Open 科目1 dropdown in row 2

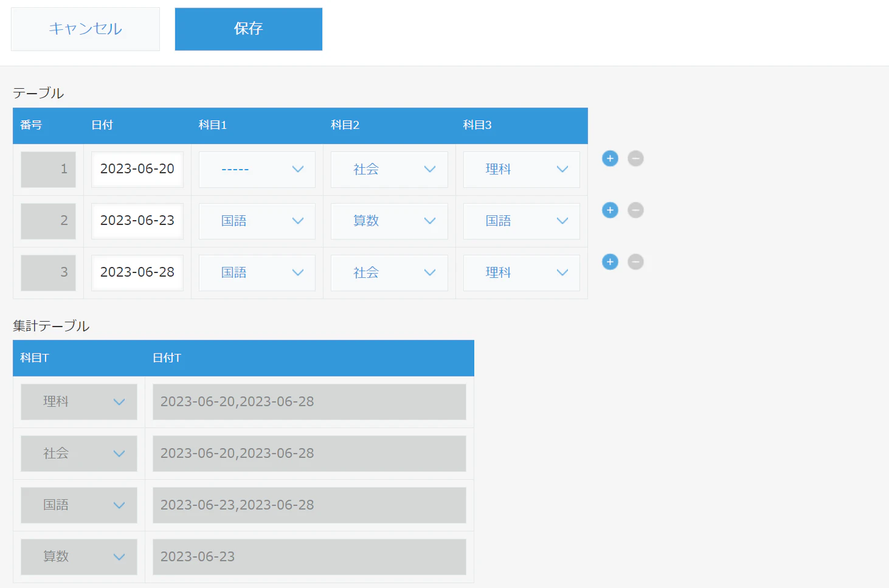coord(257,221)
